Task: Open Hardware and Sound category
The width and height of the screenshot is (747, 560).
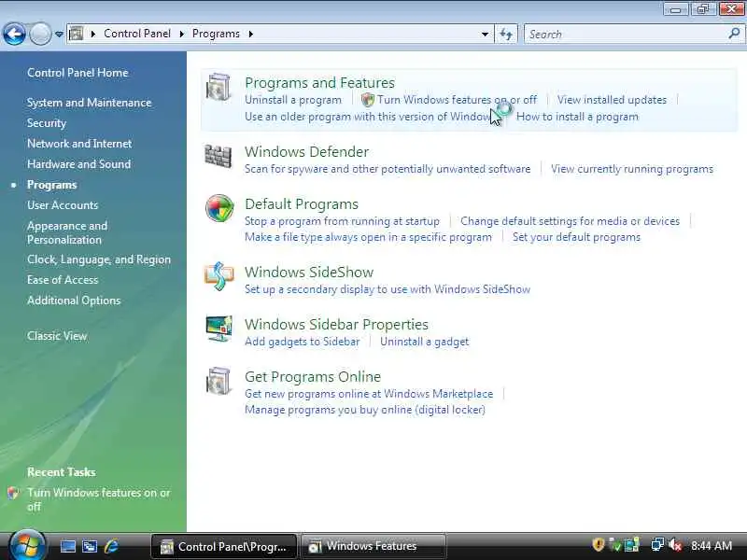Action: tap(79, 164)
